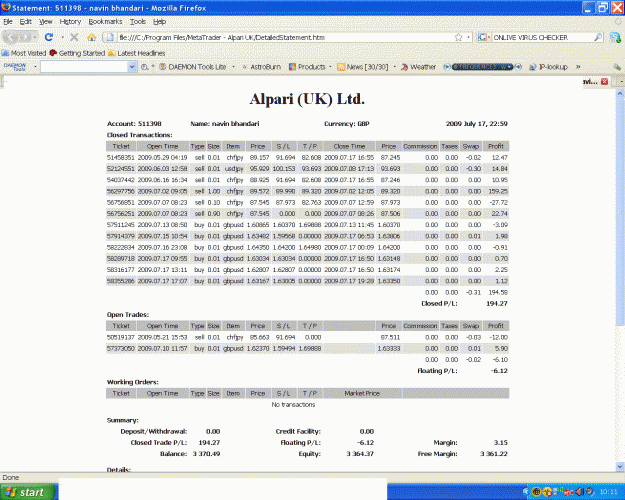Open the History menu
The width and height of the screenshot is (625, 500).
point(70,22)
